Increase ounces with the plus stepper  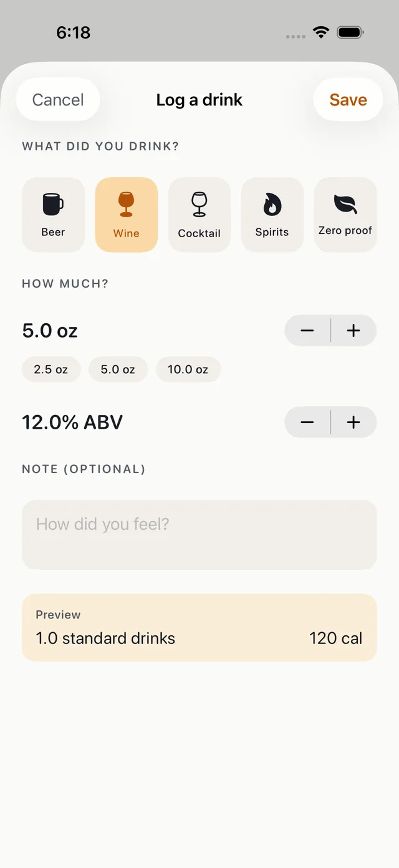[x=353, y=330]
